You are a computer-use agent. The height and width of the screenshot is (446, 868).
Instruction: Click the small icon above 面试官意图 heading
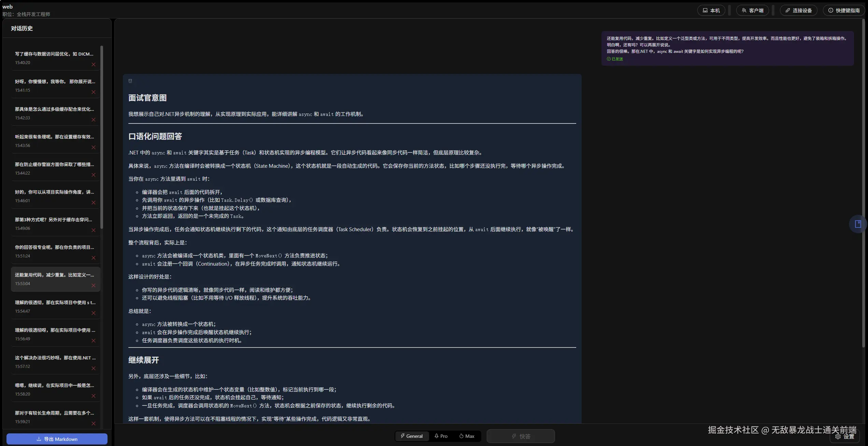click(x=130, y=81)
